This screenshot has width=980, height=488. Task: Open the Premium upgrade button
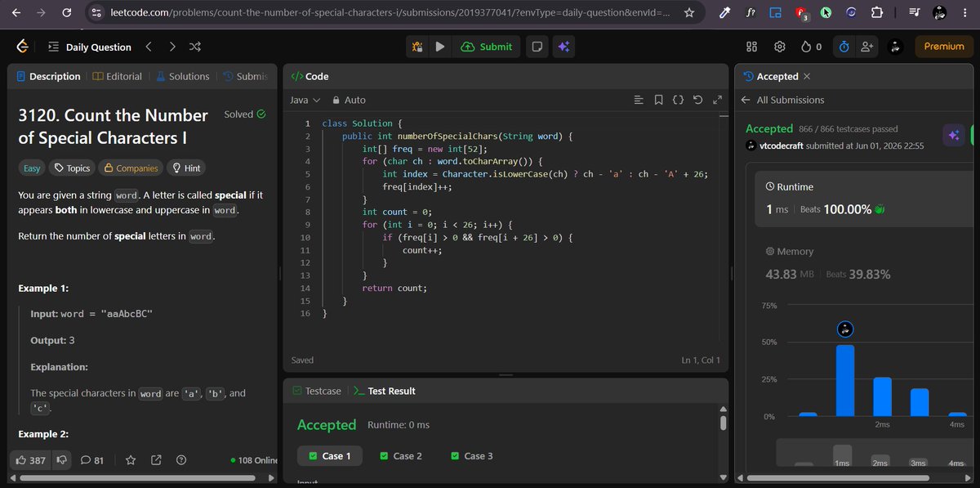point(944,47)
